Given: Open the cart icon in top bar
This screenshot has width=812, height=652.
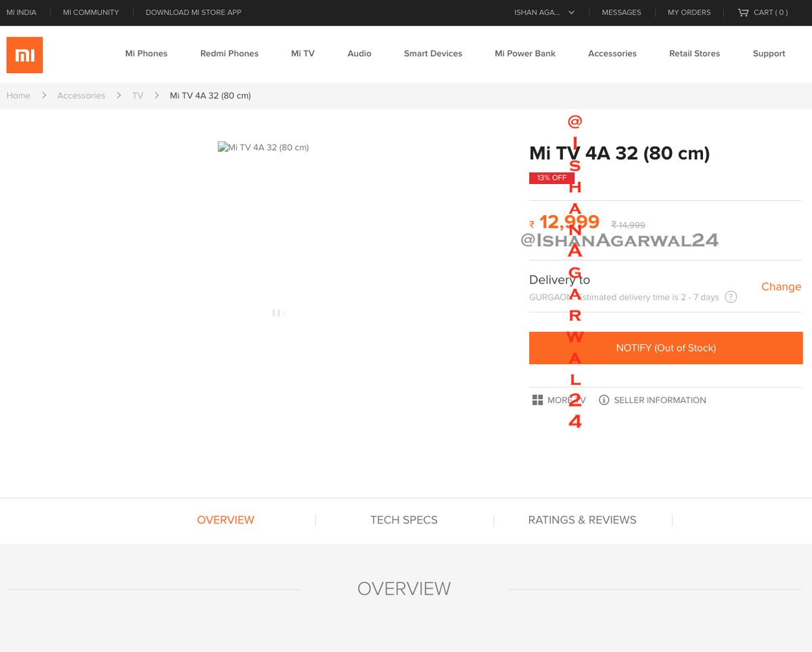Looking at the screenshot, I should [x=743, y=12].
